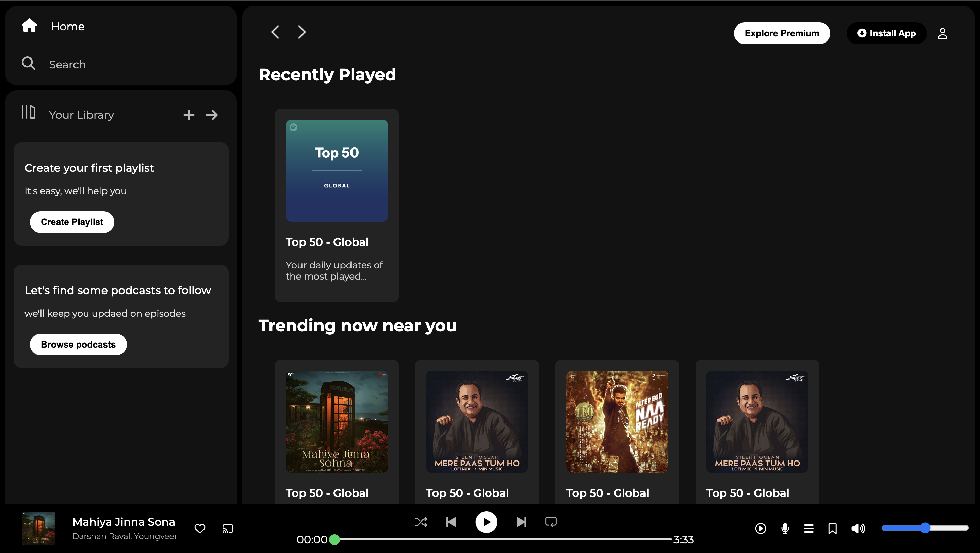Screen dimensions: 980x553
Task: Go back with left chevron
Action: [x=275, y=32]
